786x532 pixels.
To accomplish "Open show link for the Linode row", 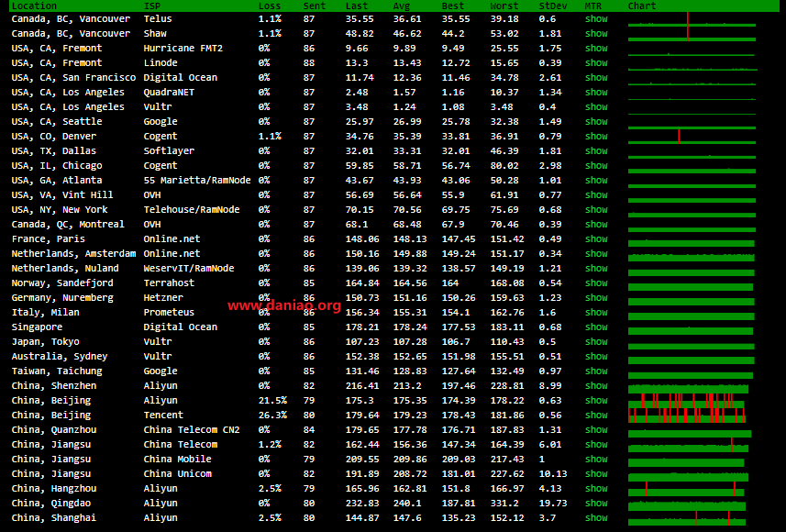I will [x=596, y=62].
